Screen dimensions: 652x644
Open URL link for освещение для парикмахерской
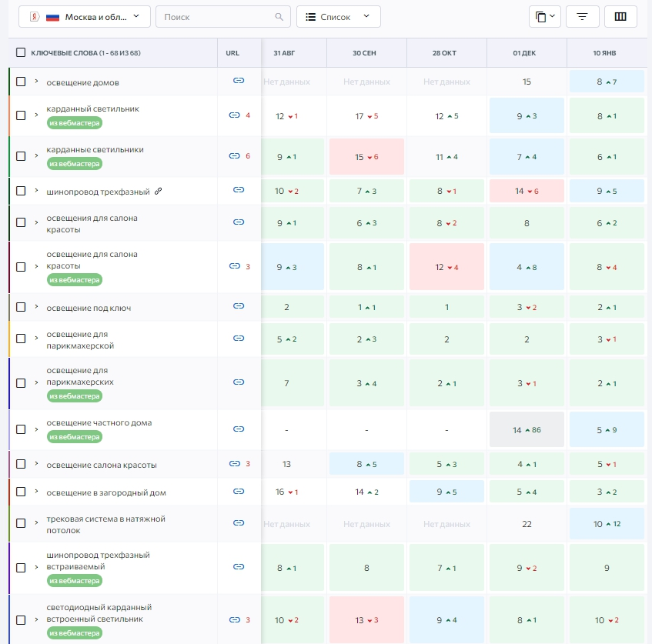point(239,339)
